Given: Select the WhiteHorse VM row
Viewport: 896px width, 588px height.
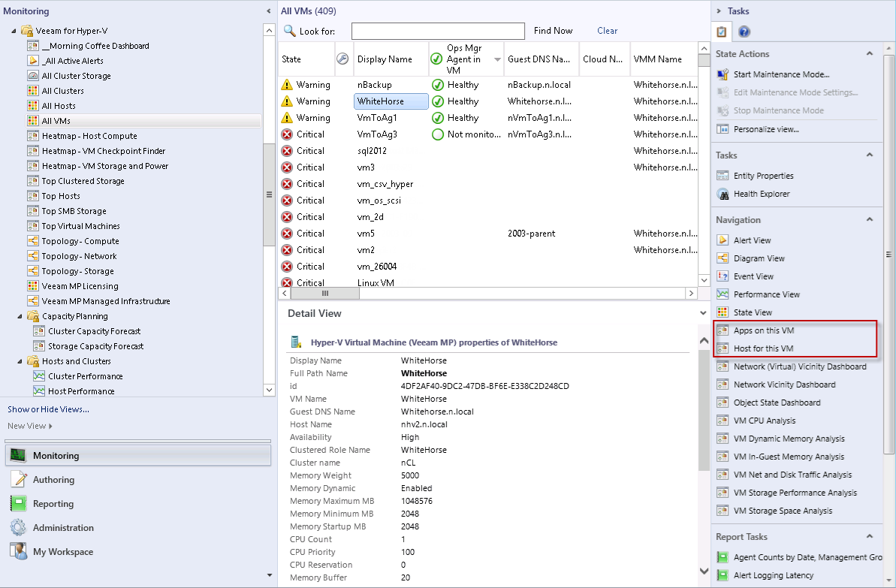Looking at the screenshot, I should pos(488,101).
